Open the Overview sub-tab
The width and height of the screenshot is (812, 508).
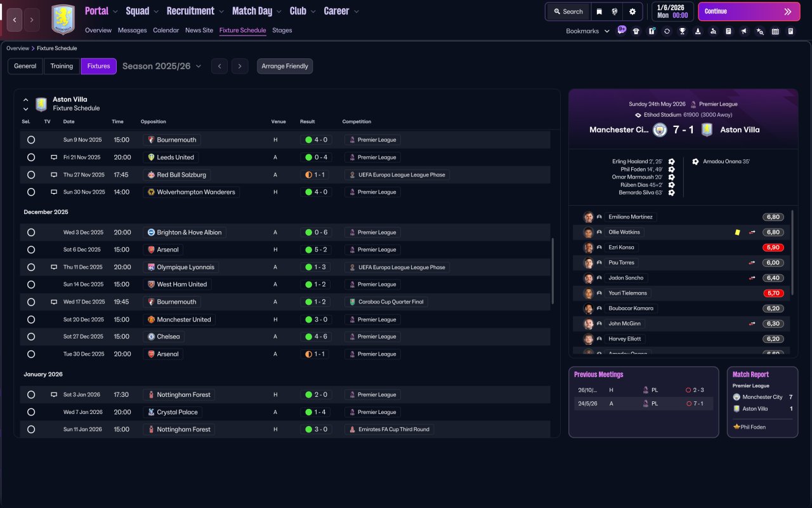98,30
